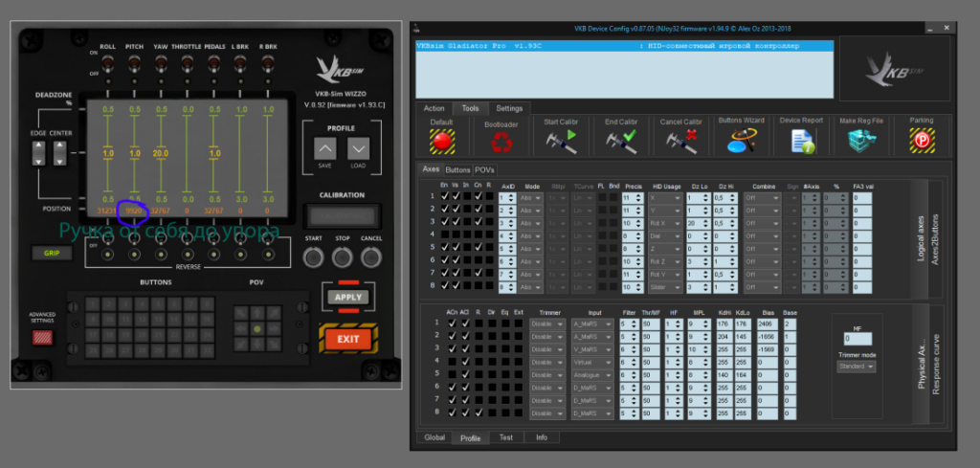Open Input dropdown showing Analogue

592,375
